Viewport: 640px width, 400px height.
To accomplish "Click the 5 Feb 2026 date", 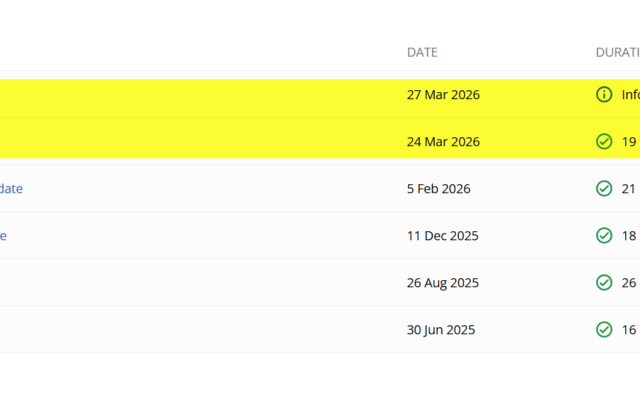I will coord(438,188).
